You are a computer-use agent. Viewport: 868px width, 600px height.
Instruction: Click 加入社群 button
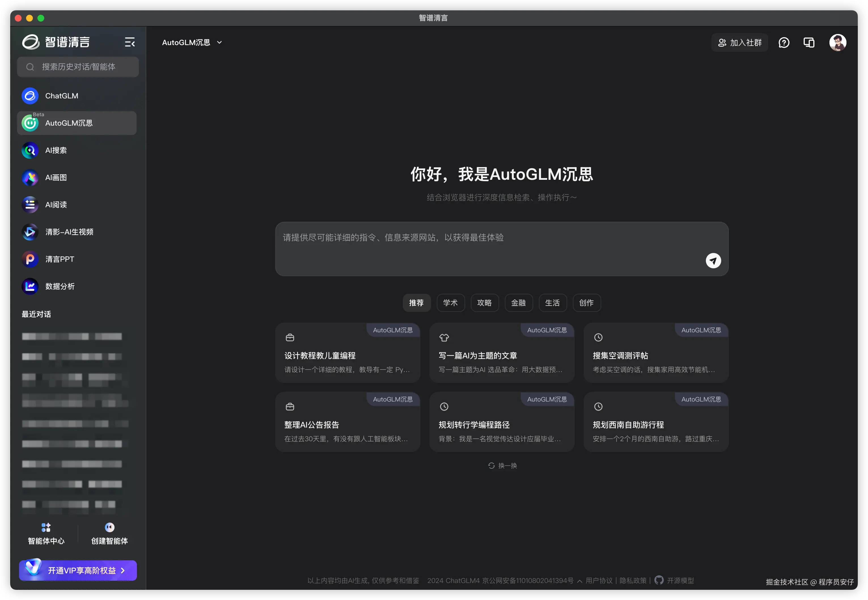pos(740,43)
